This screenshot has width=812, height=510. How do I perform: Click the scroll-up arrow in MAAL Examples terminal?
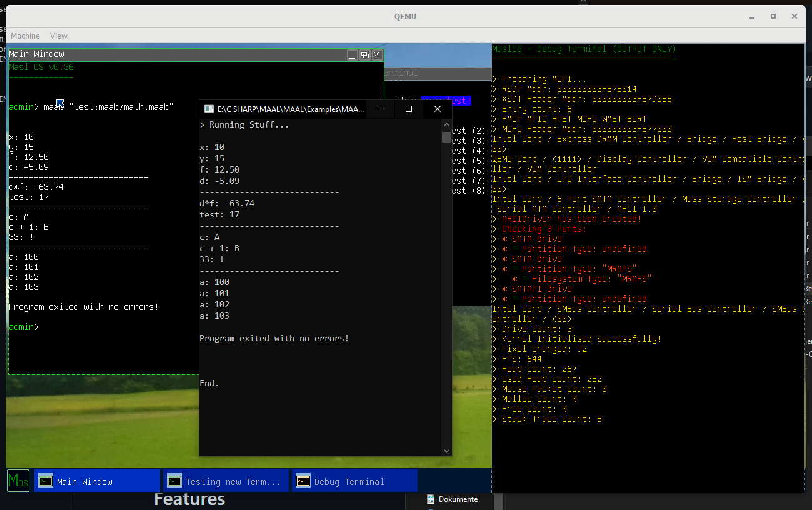(446, 124)
